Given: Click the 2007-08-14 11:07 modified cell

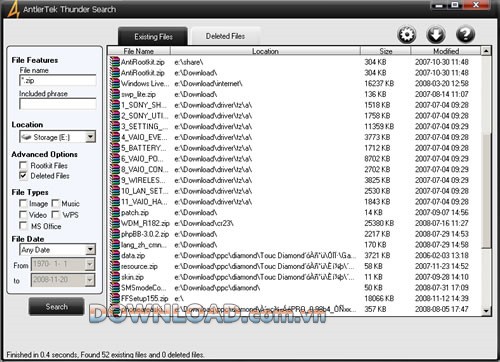Looking at the screenshot, I should click(442, 94).
